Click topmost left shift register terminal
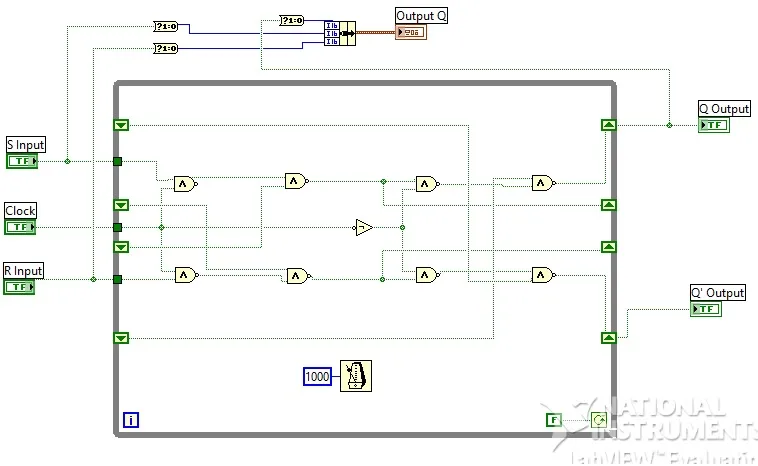Image resolution: width=758 pixels, height=466 pixels. pyautogui.click(x=121, y=125)
